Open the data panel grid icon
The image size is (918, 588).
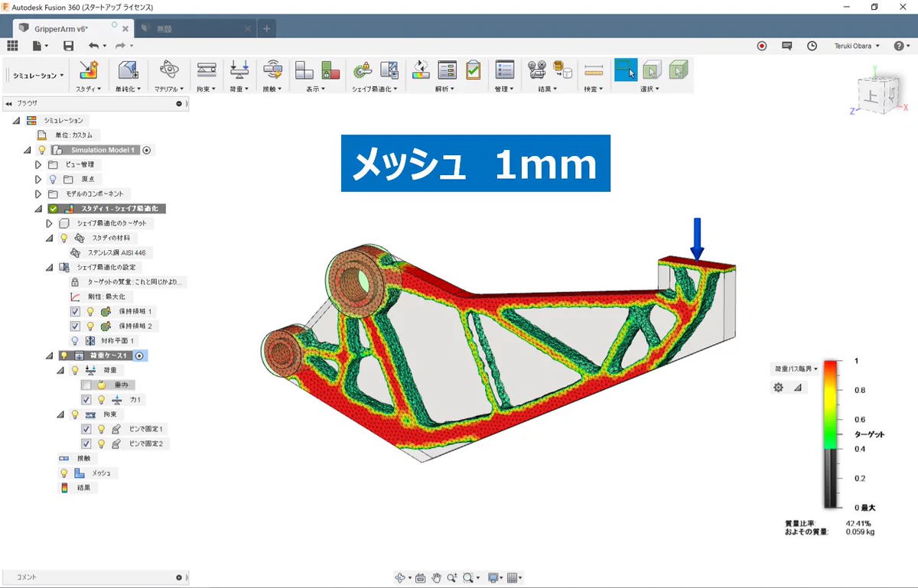[12, 46]
